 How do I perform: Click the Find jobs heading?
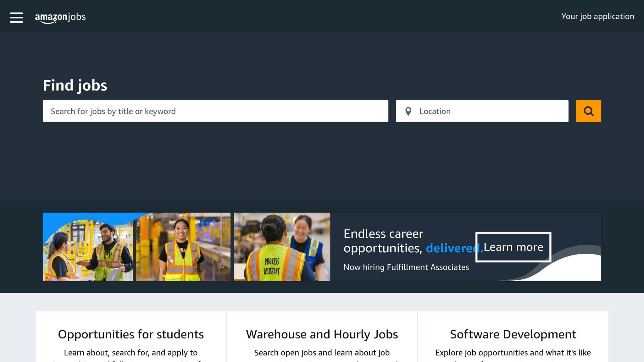coord(75,85)
